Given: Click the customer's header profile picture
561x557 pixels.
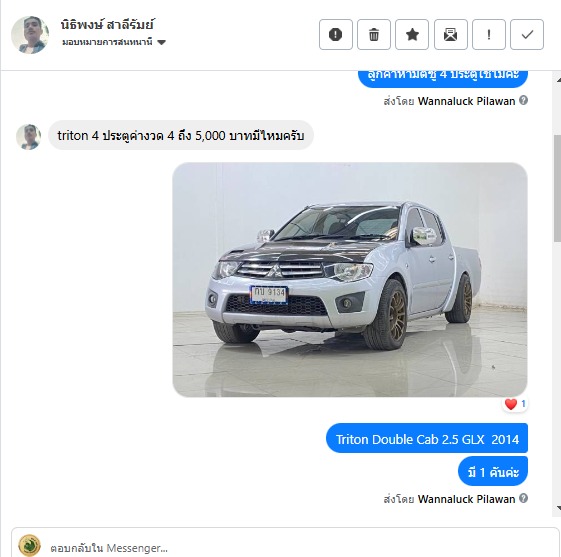Looking at the screenshot, I should 30,35.
